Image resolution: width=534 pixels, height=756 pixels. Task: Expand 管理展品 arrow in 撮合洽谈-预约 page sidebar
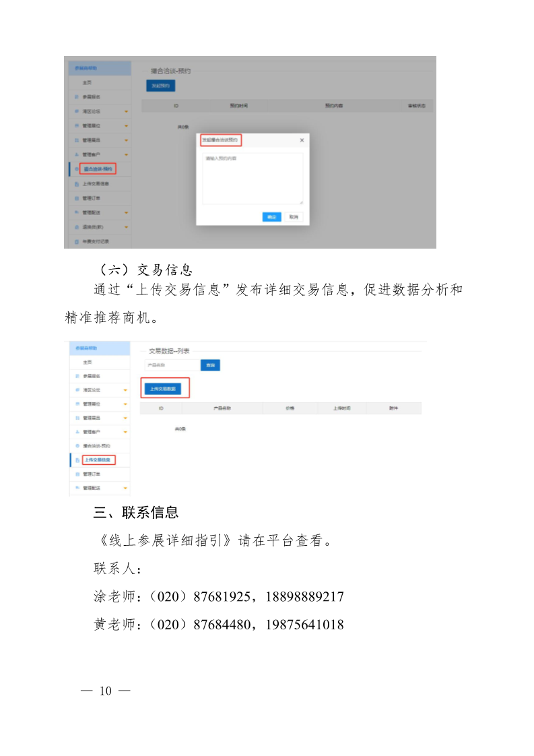[127, 141]
